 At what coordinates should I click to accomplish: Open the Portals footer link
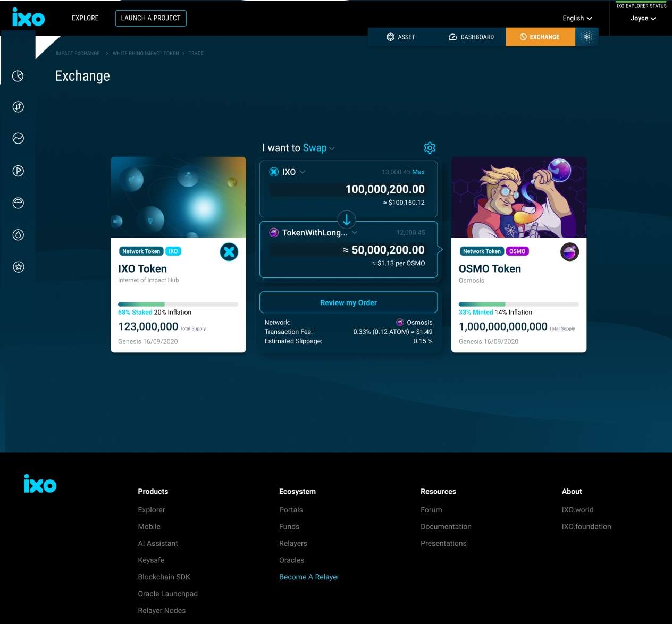click(291, 510)
